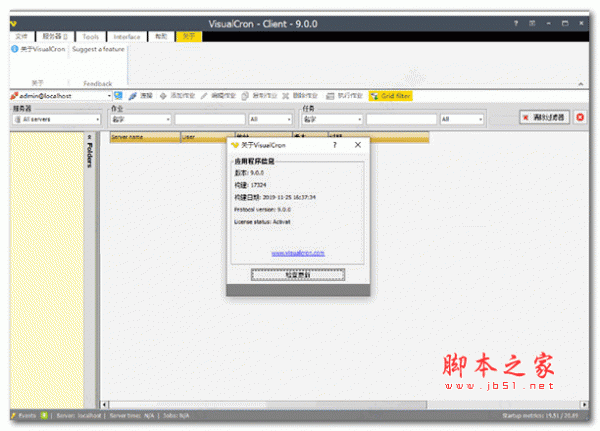Click Server time: N/A in status bar
Screen dimensions: 600x431
[132, 416]
